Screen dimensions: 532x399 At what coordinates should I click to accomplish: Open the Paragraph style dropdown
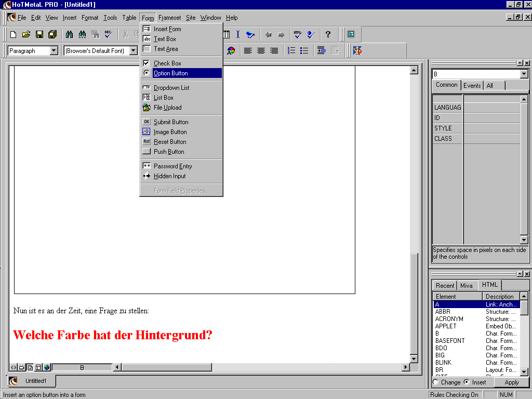(54, 51)
